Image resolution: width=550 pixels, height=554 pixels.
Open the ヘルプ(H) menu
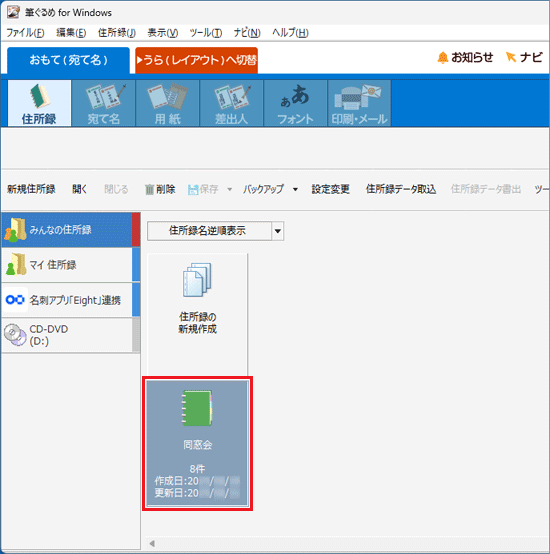pyautogui.click(x=290, y=33)
